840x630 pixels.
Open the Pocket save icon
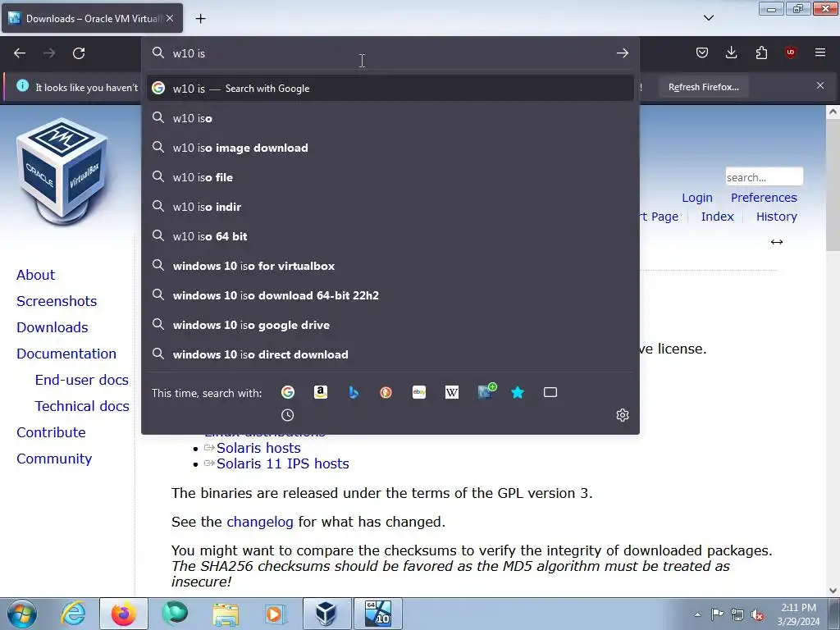click(x=702, y=52)
